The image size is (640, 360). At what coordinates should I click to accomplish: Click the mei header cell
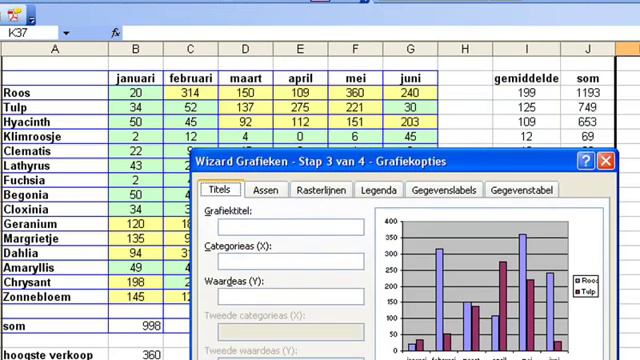click(x=356, y=78)
